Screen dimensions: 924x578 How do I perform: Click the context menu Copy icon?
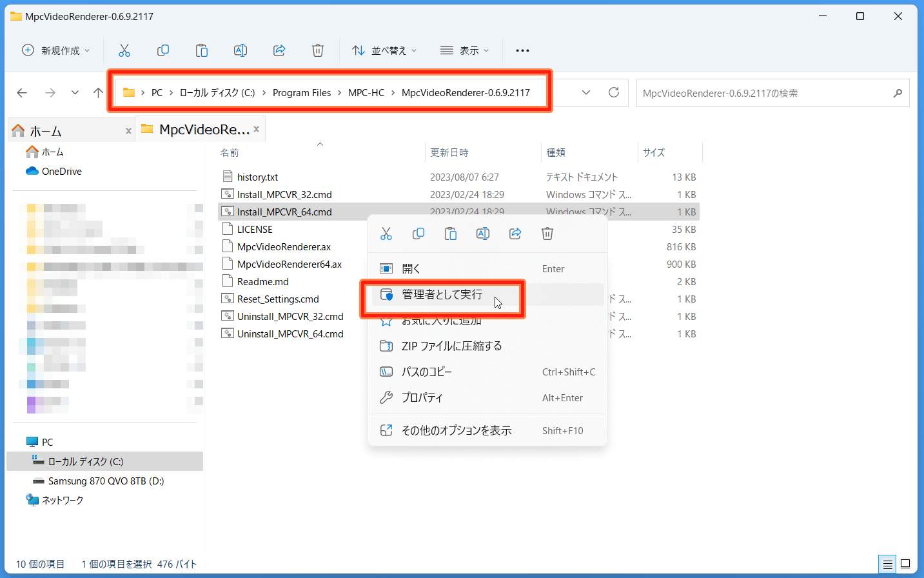coord(418,234)
